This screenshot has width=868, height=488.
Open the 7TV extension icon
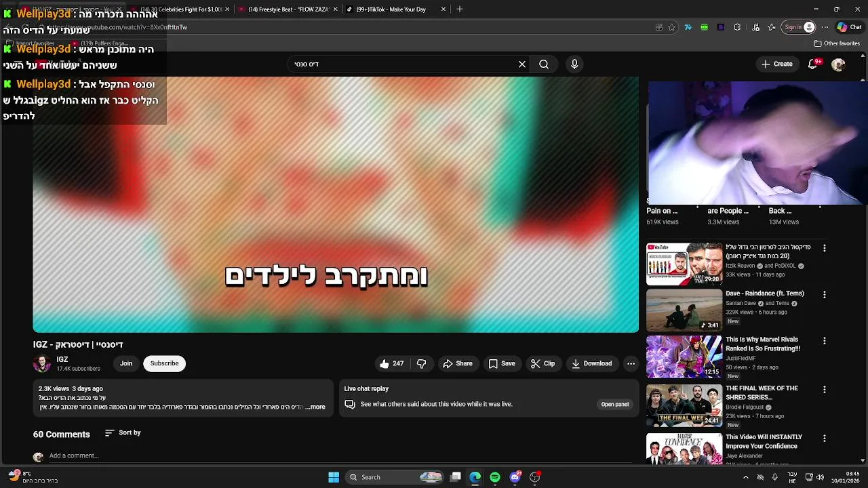point(688,27)
